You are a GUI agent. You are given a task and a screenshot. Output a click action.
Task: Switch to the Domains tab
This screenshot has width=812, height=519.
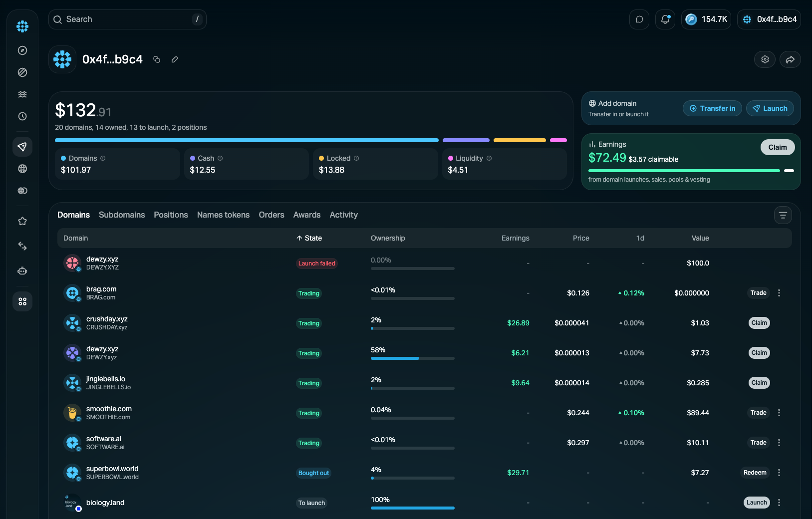point(73,215)
